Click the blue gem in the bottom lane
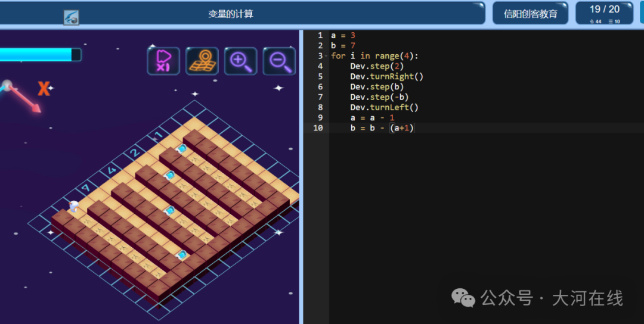The width and height of the screenshot is (644, 324). 181,255
